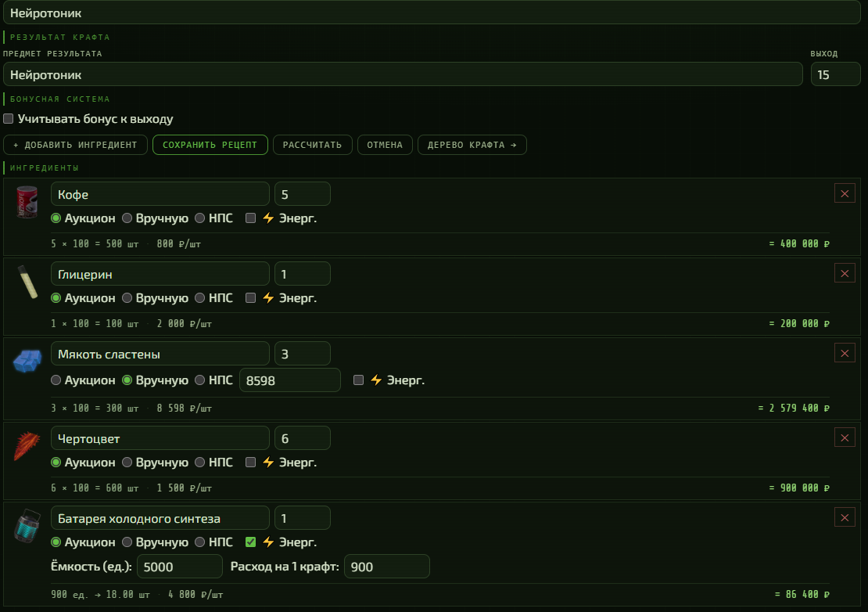
Task: Switch Мякоть сластены to Аукцион
Action: click(x=56, y=380)
